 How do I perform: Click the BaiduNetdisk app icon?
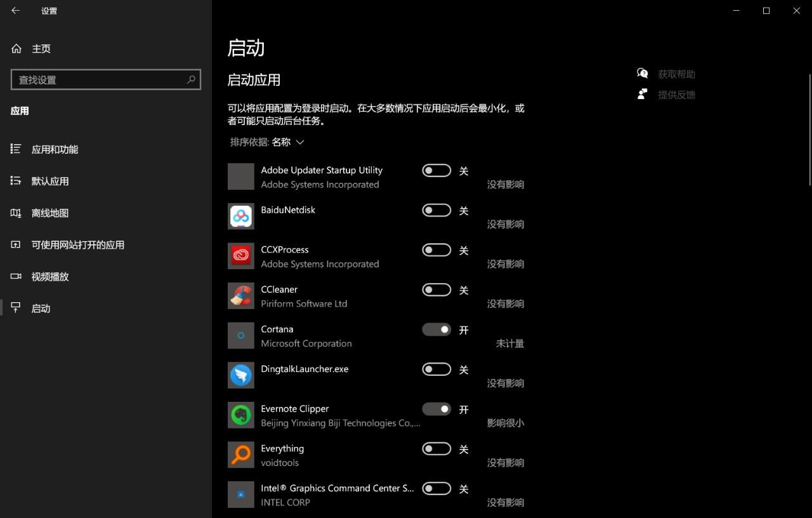[240, 216]
